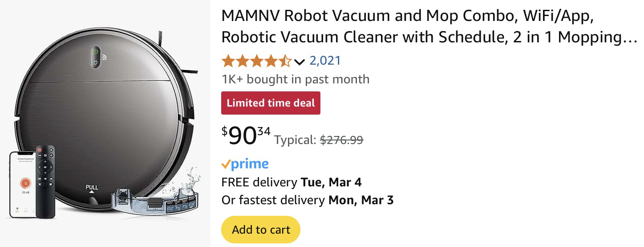This screenshot has width=644, height=247.
Task: Click the orange button on the phone screen
Action: pyautogui.click(x=26, y=183)
